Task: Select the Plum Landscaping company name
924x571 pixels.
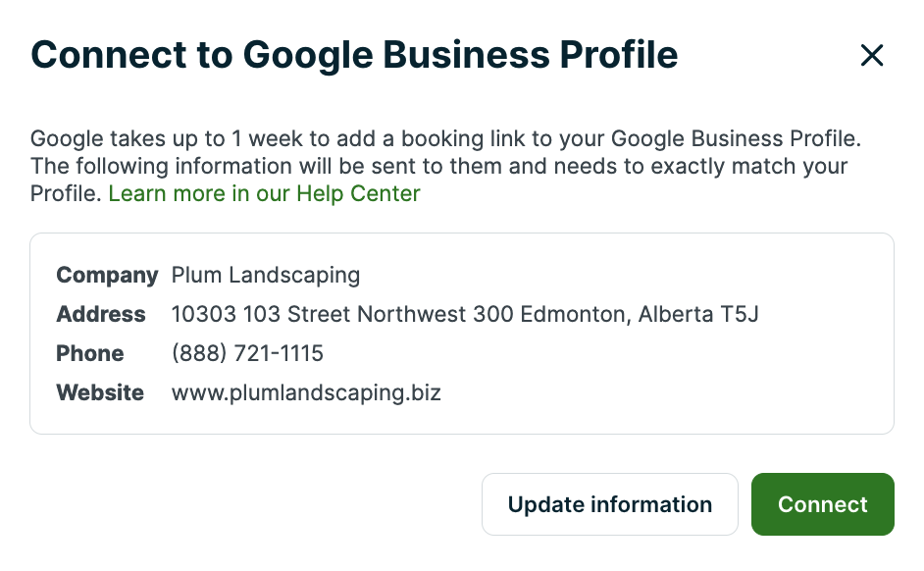Action: point(266,276)
